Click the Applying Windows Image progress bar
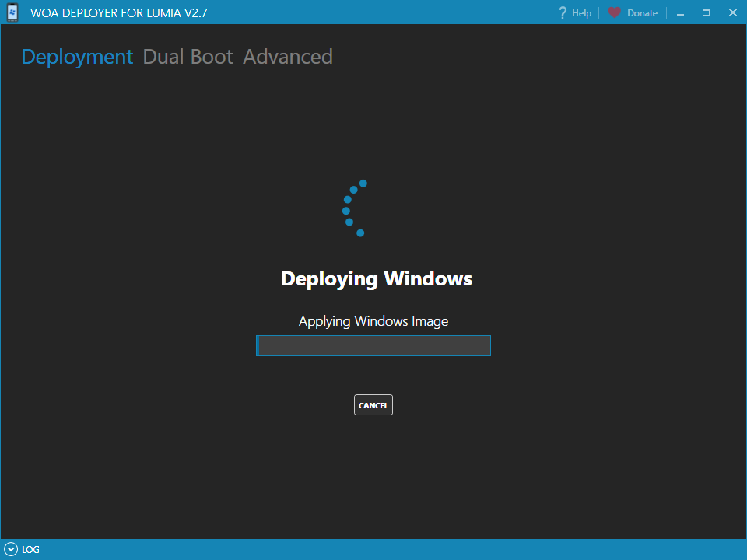Image resolution: width=747 pixels, height=560 pixels. pyautogui.click(x=373, y=345)
